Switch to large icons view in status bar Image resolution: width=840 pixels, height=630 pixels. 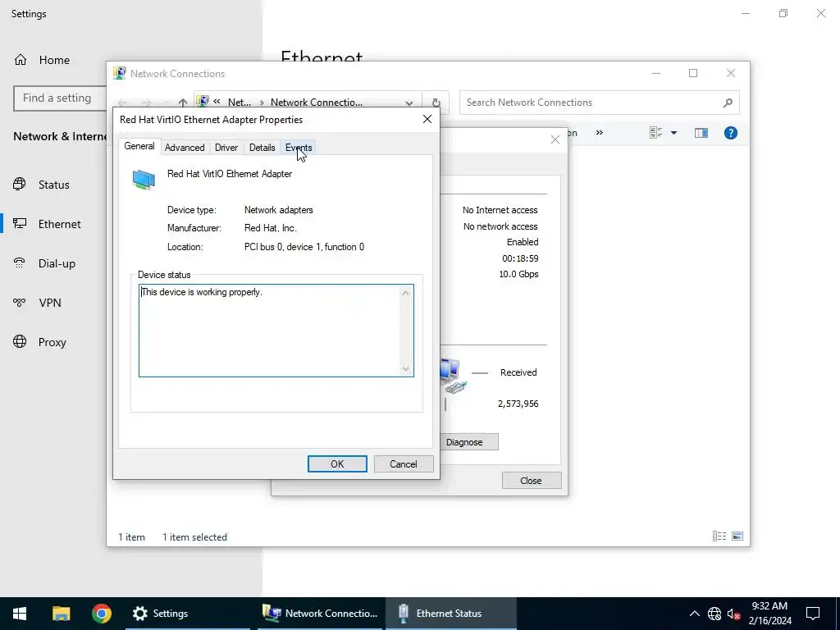pyautogui.click(x=737, y=536)
